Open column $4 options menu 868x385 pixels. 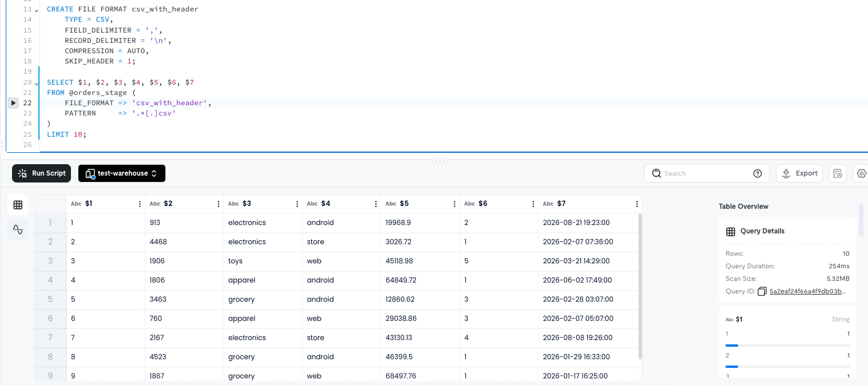point(375,204)
